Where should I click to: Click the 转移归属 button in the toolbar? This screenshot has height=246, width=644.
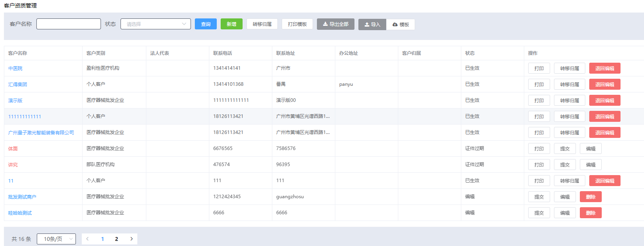(262, 24)
